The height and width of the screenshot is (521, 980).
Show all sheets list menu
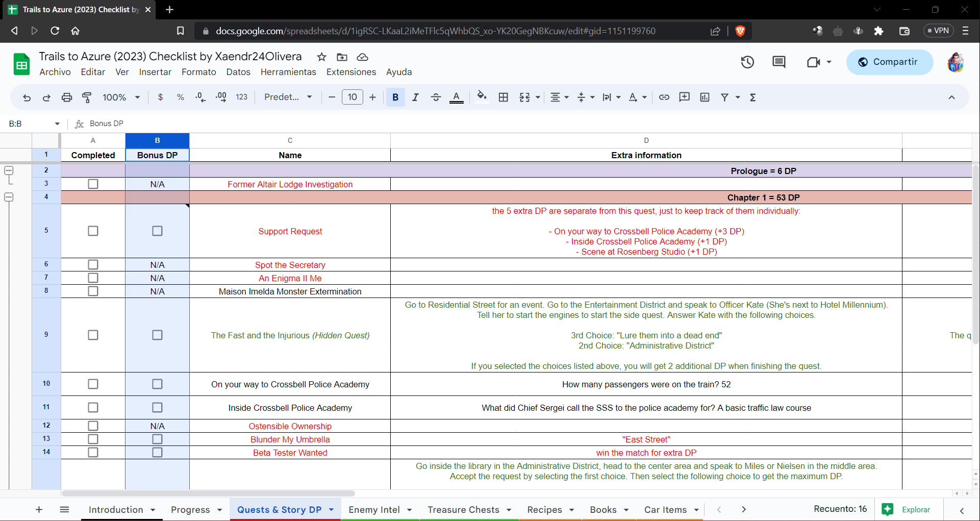click(64, 509)
